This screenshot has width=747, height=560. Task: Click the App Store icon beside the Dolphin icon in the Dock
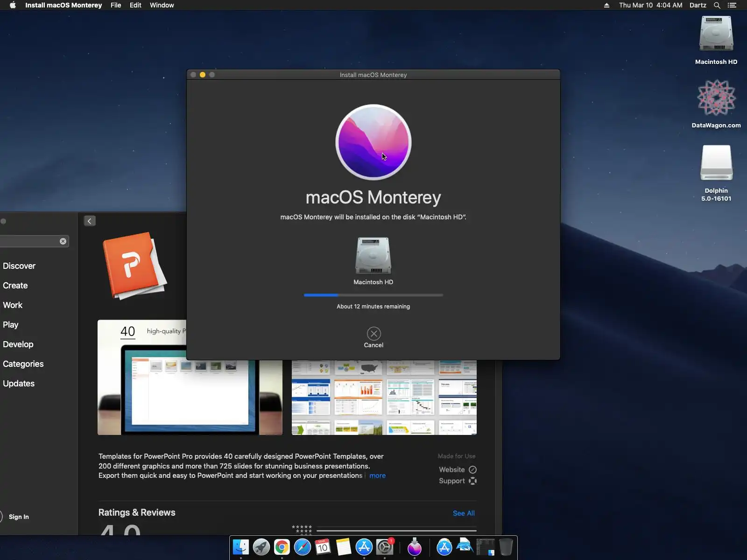[444, 547]
